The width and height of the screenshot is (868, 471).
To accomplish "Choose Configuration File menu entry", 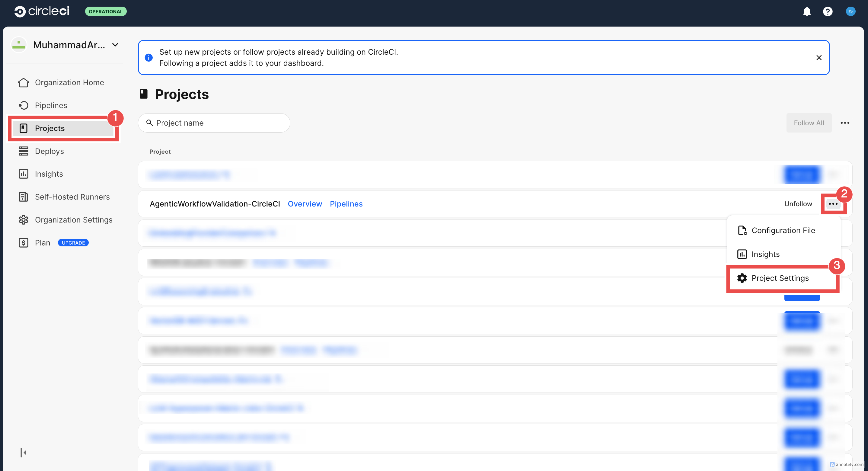I will tap(783, 230).
